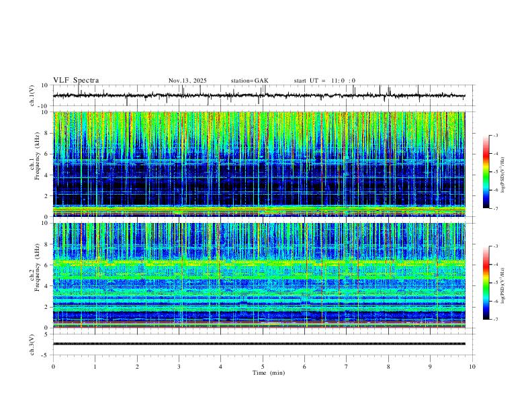The width and height of the screenshot is (532, 411).
Task: Click the "10" tick on the time axis
Action: coord(472,367)
